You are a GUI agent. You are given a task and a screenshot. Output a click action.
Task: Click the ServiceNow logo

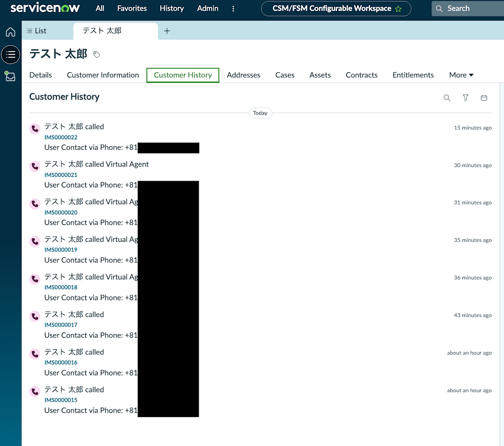coord(45,8)
